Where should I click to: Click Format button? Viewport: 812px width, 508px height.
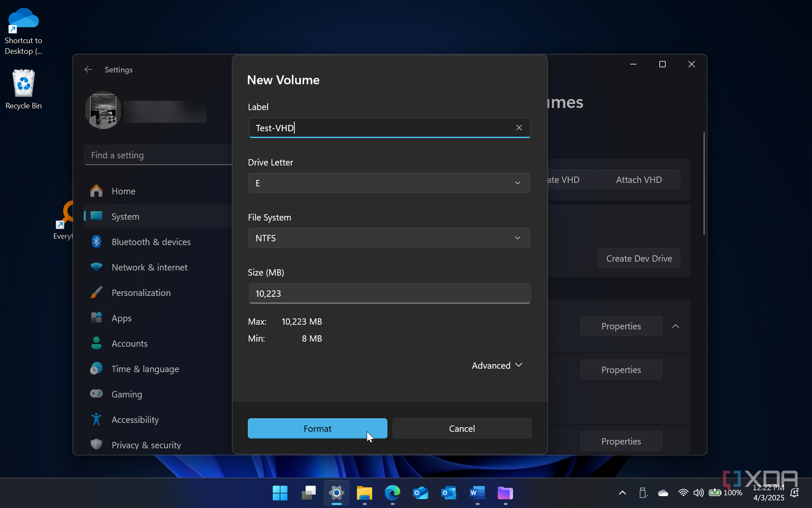pyautogui.click(x=317, y=428)
